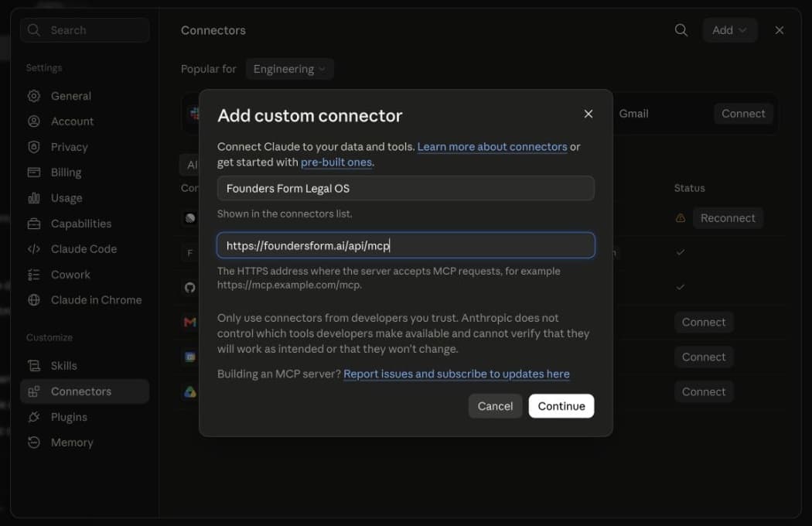Open the Usage section
This screenshot has width=812, height=526.
(85, 198)
